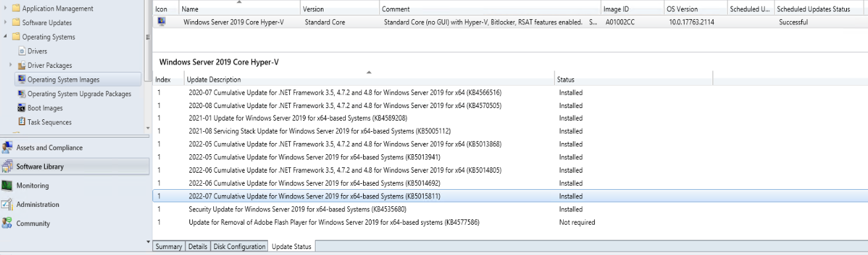Viewport: 868px width, 255px height.
Task: Click the Image ID value A01002CC
Action: [620, 22]
